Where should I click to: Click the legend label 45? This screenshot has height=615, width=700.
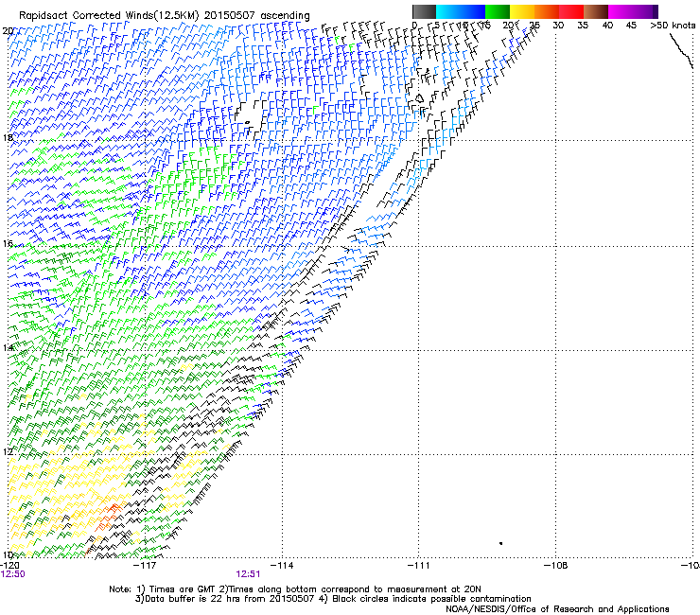click(x=631, y=26)
